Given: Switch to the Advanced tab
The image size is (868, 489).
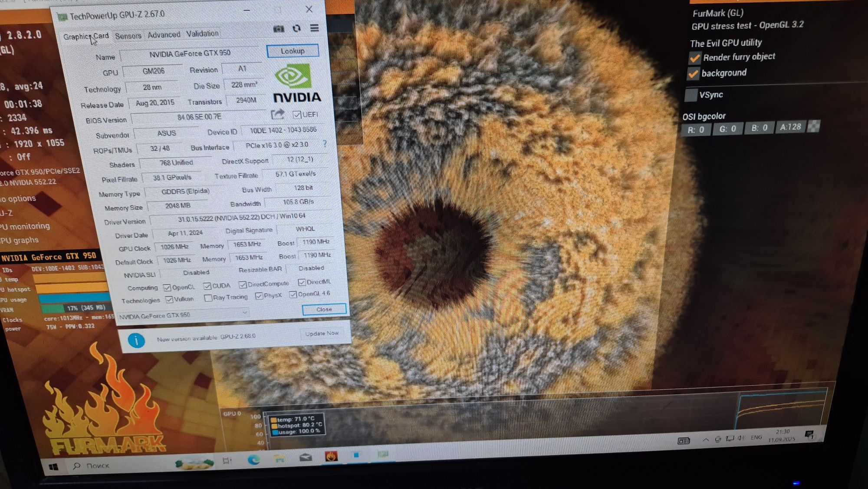Looking at the screenshot, I should [x=164, y=35].
